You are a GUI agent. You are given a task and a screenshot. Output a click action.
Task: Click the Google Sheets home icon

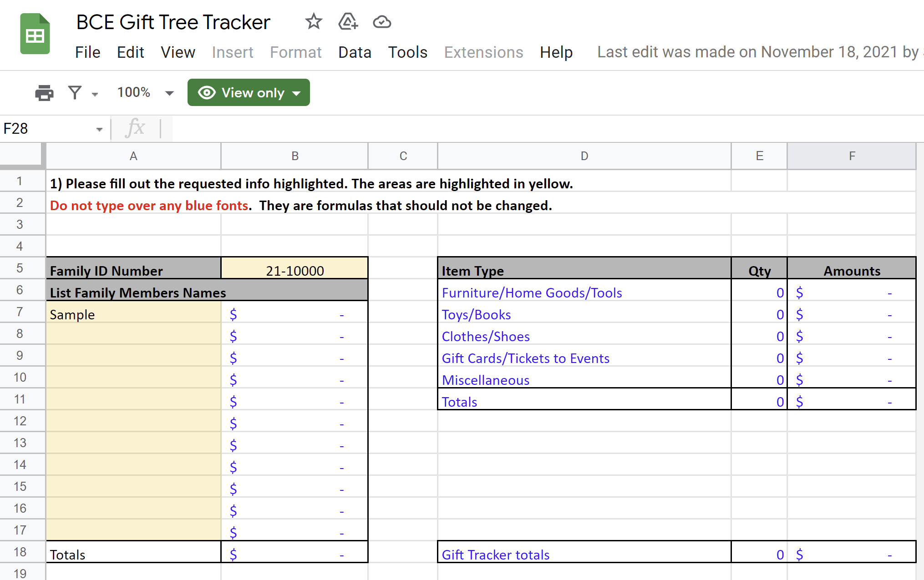coord(35,34)
